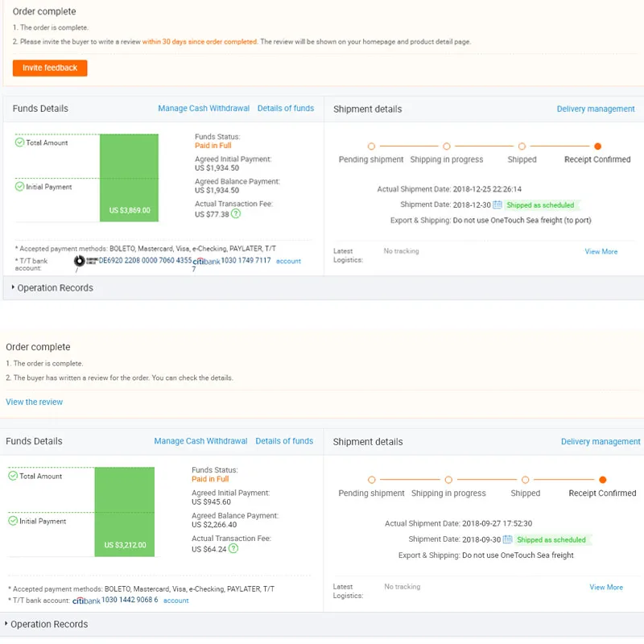Click Initial Payment check icon in top order
Image resolution: width=644 pixels, height=644 pixels.
pos(20,187)
